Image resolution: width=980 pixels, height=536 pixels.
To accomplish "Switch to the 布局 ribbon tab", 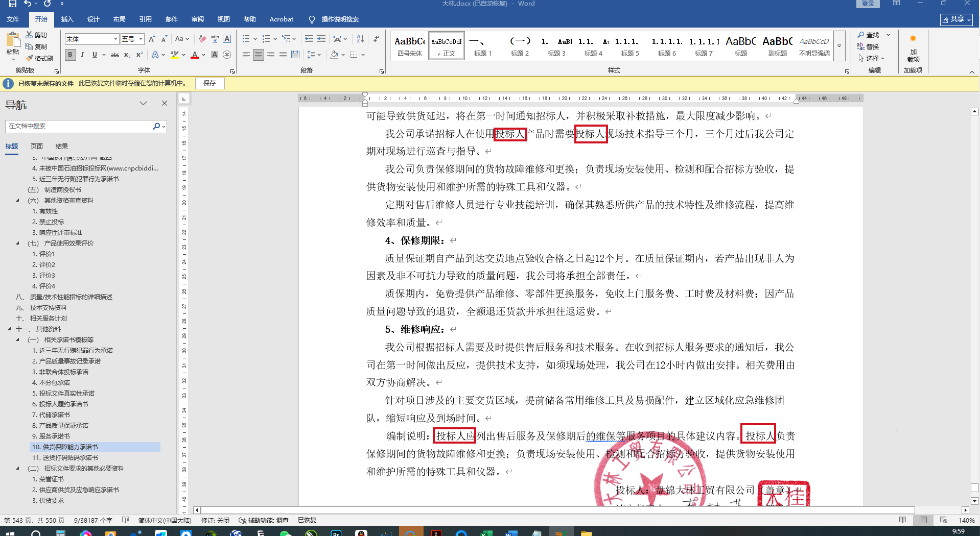I will click(119, 19).
